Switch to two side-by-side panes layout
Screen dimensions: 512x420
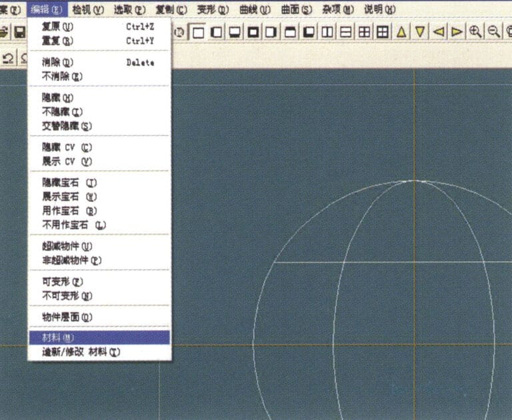327,32
